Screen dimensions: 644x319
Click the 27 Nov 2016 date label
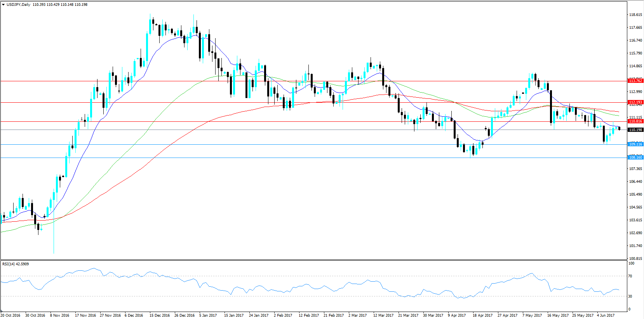[x=110, y=315]
